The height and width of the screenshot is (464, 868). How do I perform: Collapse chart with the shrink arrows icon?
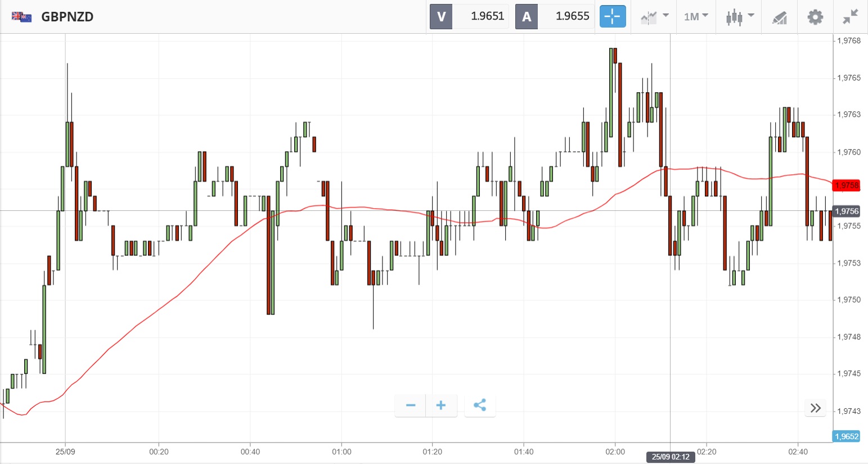(x=850, y=17)
